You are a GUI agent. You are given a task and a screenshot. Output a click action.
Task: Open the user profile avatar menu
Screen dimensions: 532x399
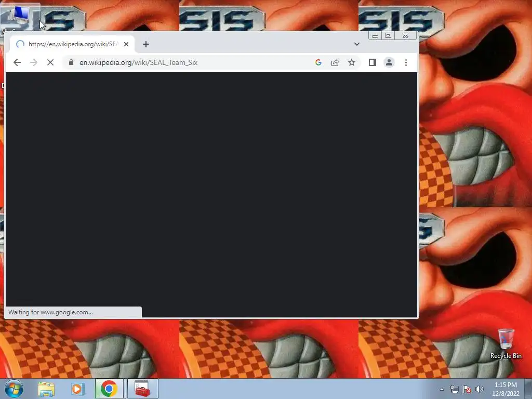(x=389, y=62)
